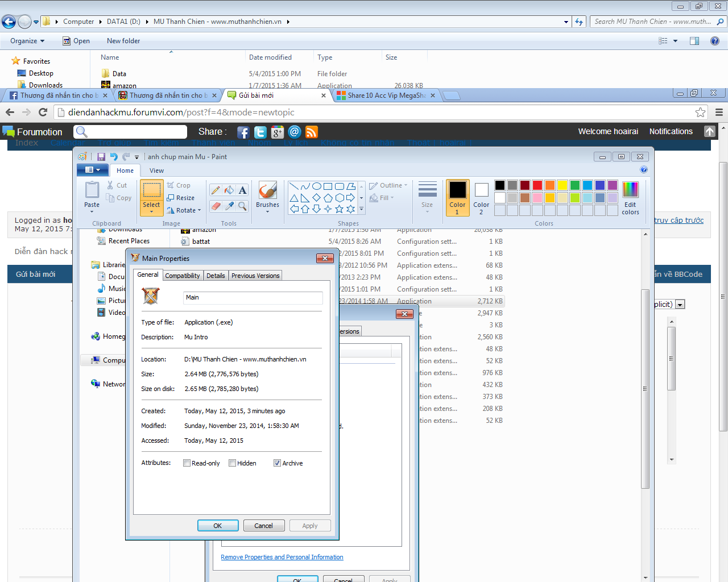Toggle Explorer preview pane icon
Viewport: 728px width, 582px height.
pos(694,41)
